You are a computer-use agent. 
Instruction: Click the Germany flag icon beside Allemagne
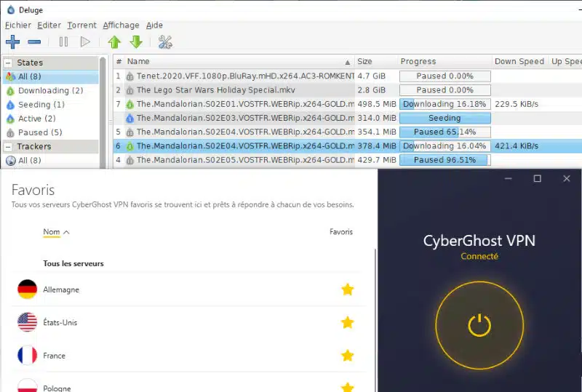(27, 289)
